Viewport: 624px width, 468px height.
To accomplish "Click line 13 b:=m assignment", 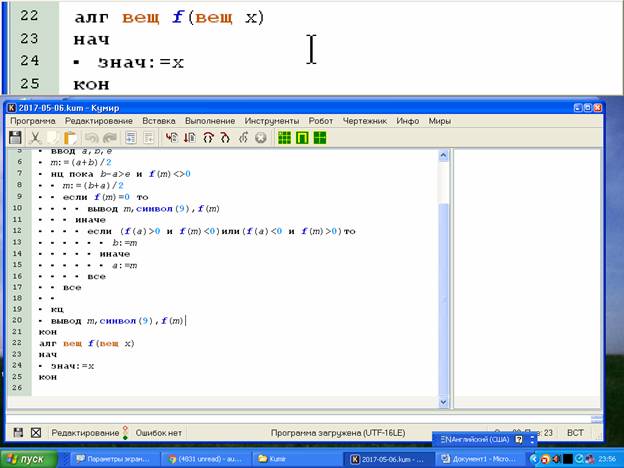I will [x=125, y=243].
